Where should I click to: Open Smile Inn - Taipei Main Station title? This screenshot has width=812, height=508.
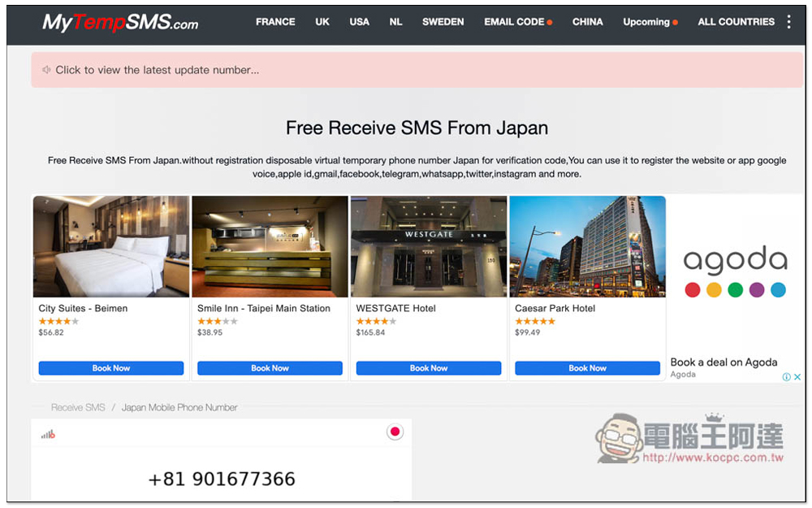click(264, 308)
